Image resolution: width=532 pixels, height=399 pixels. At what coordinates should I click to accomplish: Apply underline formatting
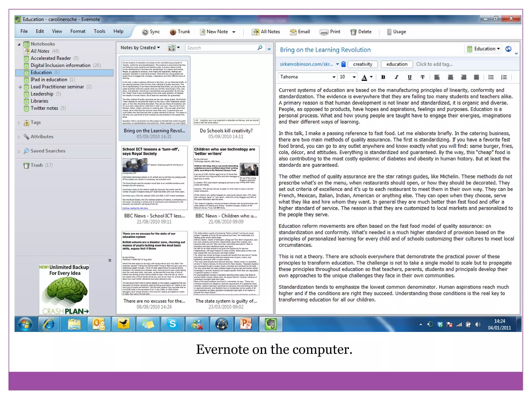pyautogui.click(x=410, y=77)
